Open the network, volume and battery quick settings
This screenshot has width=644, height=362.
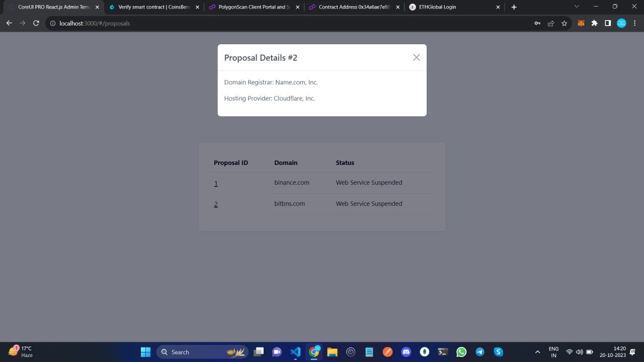pyautogui.click(x=579, y=352)
